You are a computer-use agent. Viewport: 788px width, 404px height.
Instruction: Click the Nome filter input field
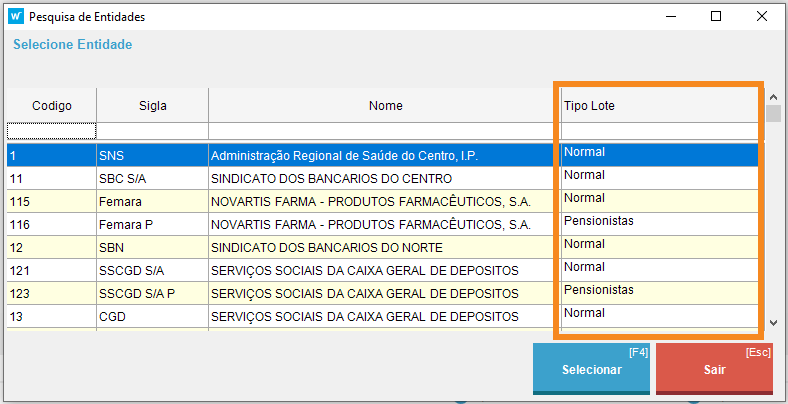pos(385,131)
